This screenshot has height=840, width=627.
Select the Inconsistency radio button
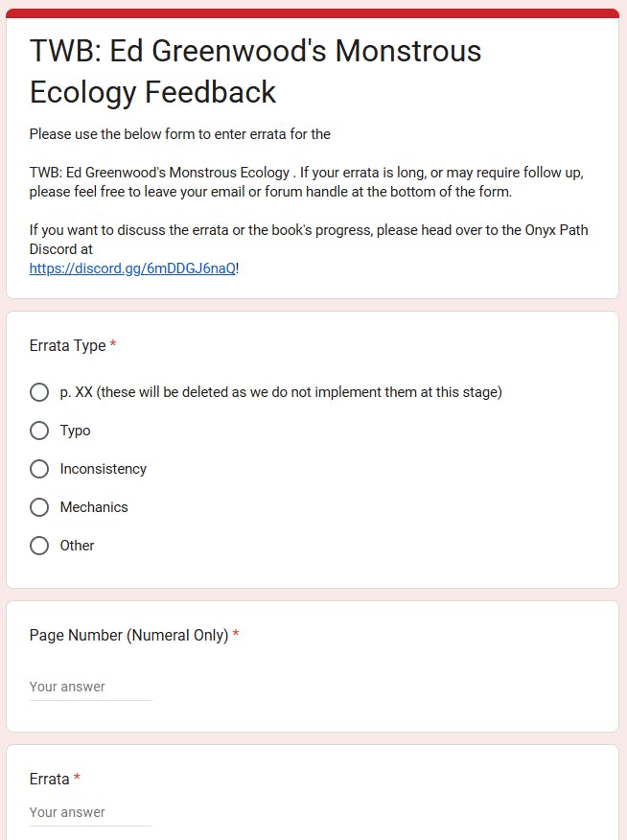[x=39, y=469]
